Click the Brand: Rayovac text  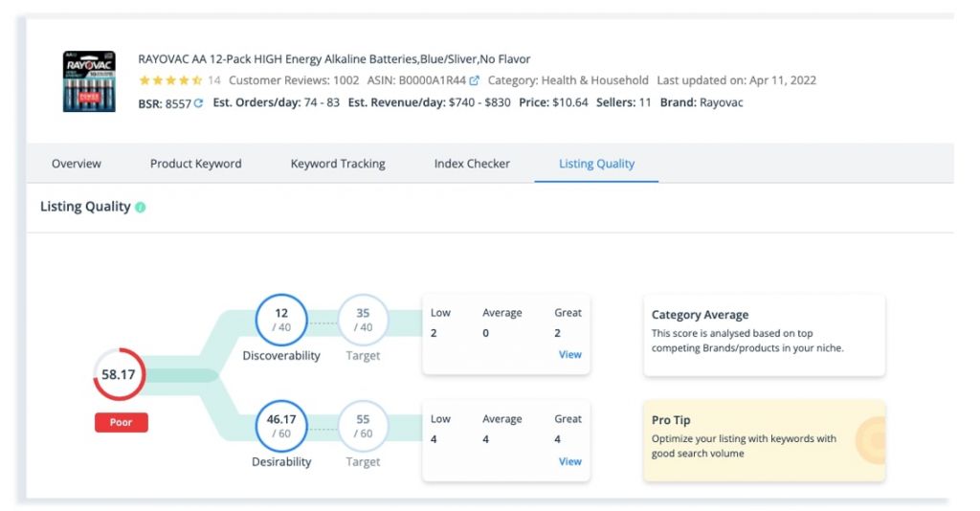pos(702,102)
